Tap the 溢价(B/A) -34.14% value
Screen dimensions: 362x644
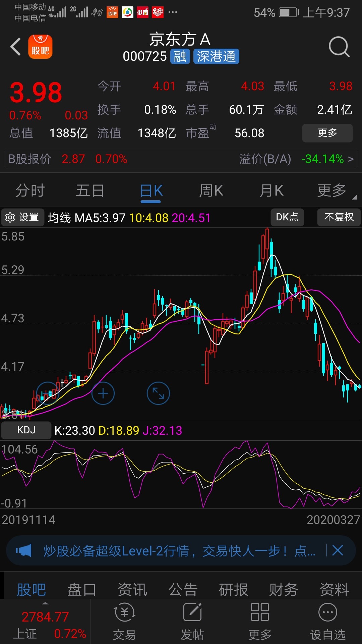(x=323, y=159)
